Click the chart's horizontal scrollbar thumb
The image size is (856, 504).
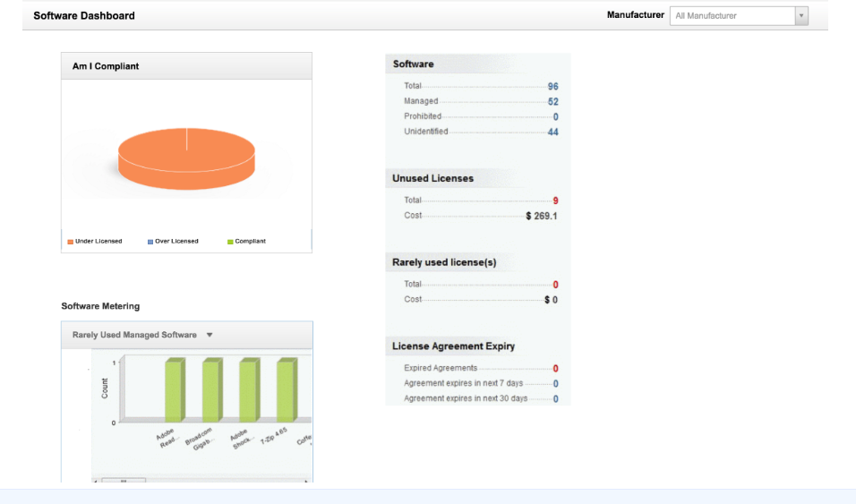[x=124, y=482]
